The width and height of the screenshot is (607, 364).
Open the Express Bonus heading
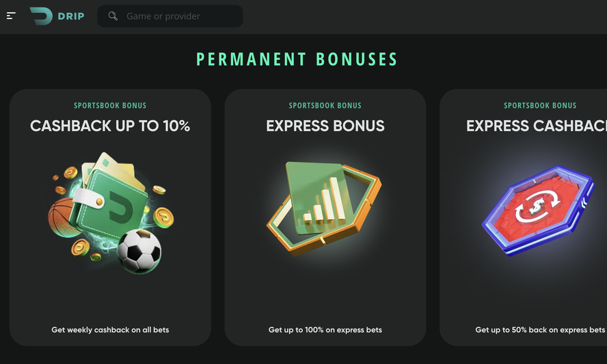[x=325, y=126]
